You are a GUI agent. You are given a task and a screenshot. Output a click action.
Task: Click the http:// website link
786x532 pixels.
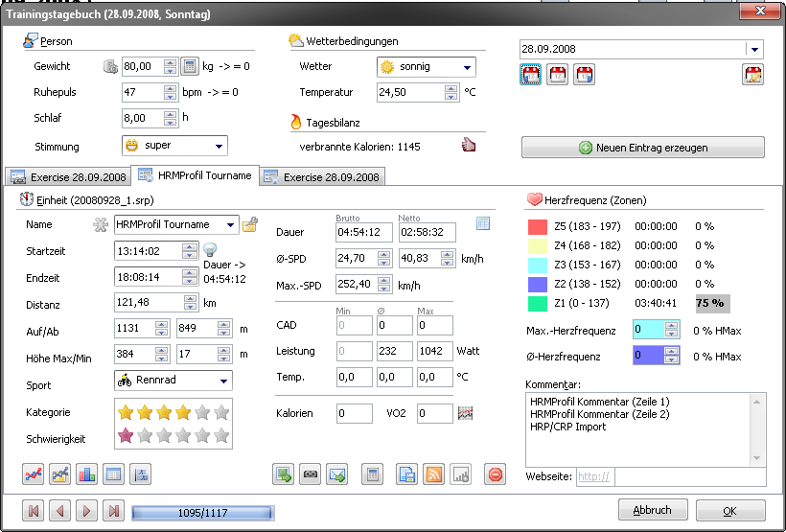594,476
